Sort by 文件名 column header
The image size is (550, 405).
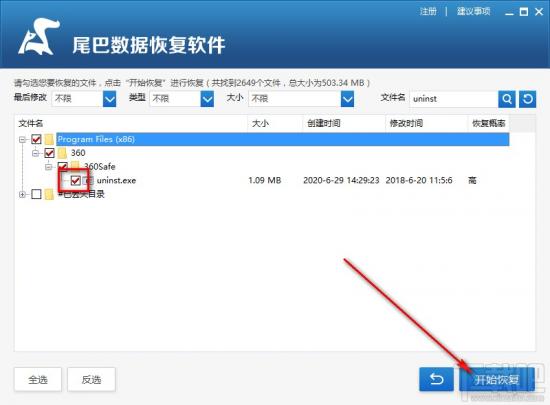tap(131, 123)
